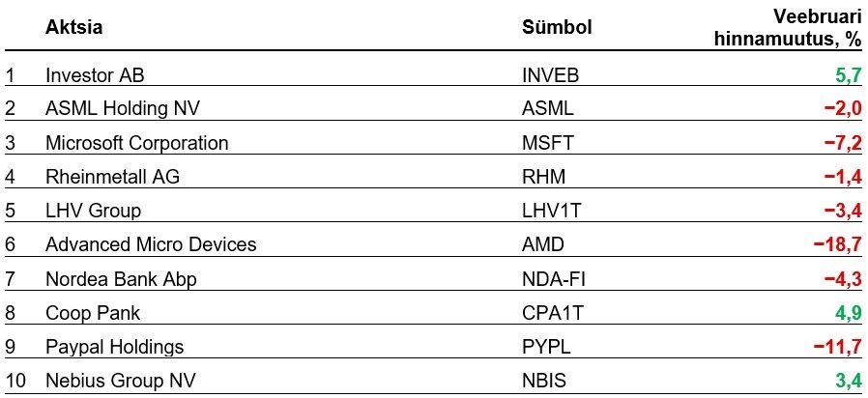
Task: Click the green 5,7 price change
Action: pos(848,74)
